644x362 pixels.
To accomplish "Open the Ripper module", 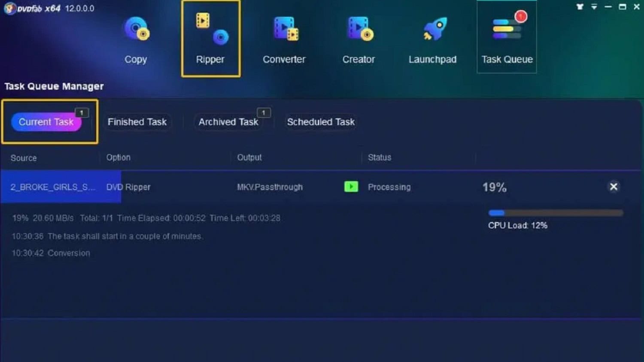I will (210, 39).
